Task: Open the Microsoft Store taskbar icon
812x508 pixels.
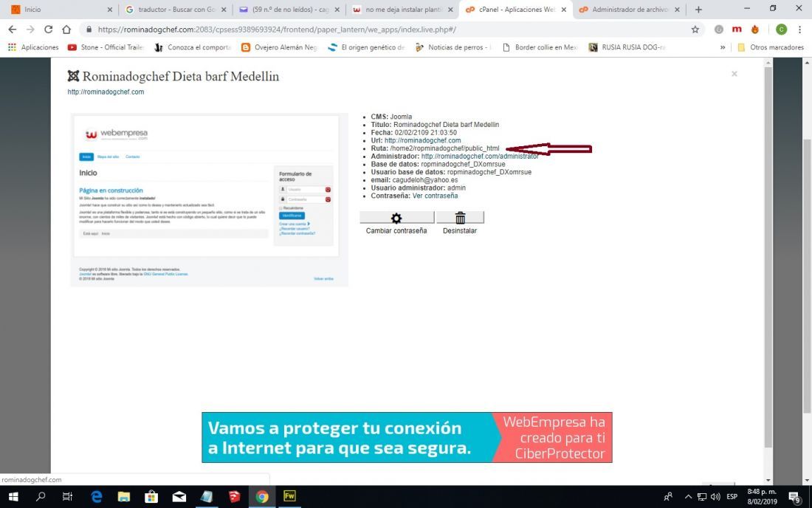Action: click(151, 497)
